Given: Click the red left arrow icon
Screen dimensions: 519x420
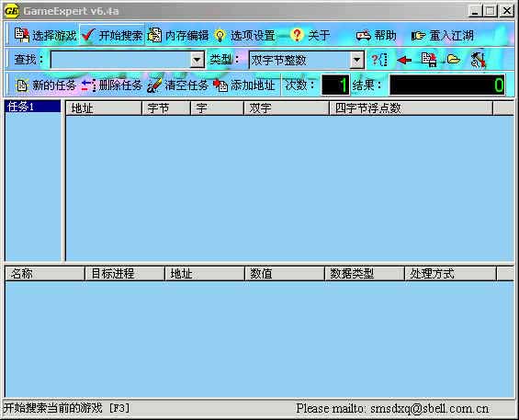Looking at the screenshot, I should [x=404, y=60].
